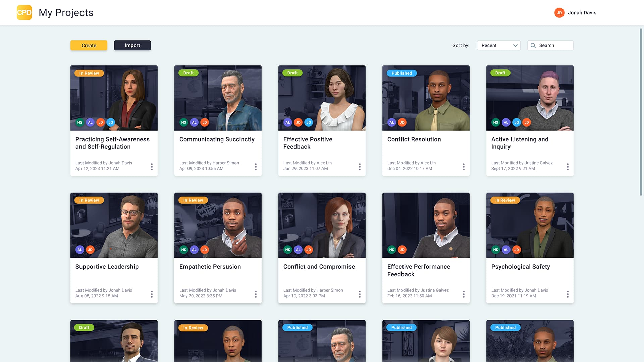Click Active Listening and Inquiry title
This screenshot has height=362, width=644.
520,143
